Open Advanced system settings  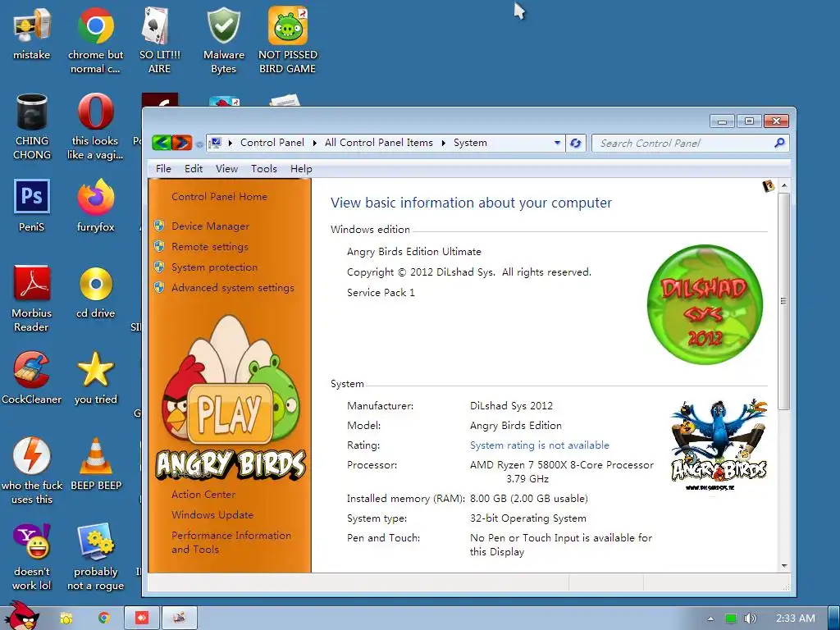pyautogui.click(x=232, y=288)
